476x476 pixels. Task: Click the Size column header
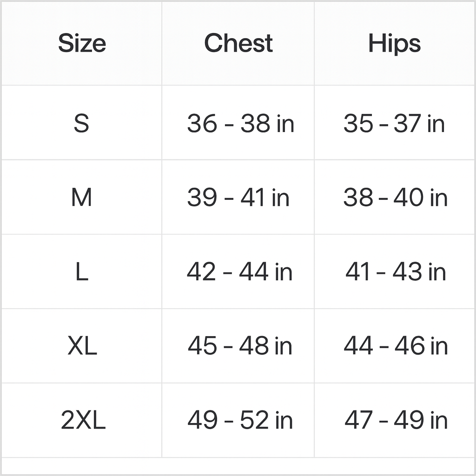coord(82,44)
